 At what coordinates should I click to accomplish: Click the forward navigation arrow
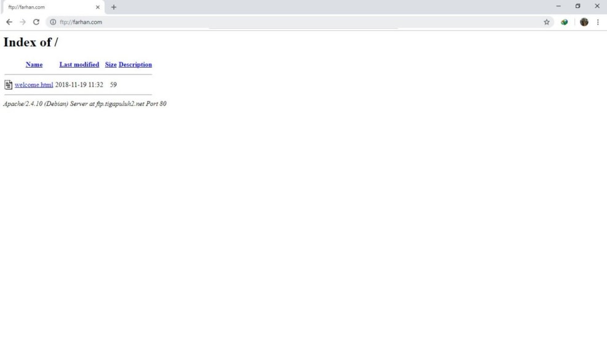point(23,22)
